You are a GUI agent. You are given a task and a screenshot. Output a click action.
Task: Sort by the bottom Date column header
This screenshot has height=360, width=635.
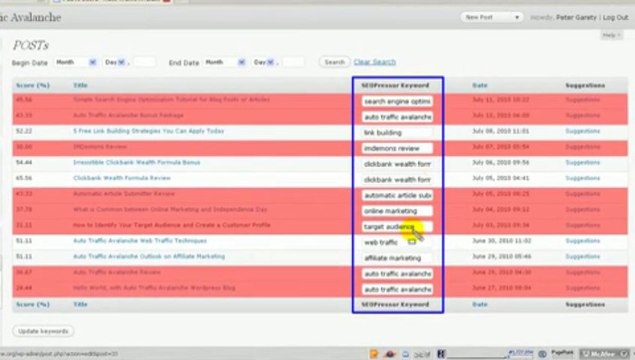[x=480, y=304]
